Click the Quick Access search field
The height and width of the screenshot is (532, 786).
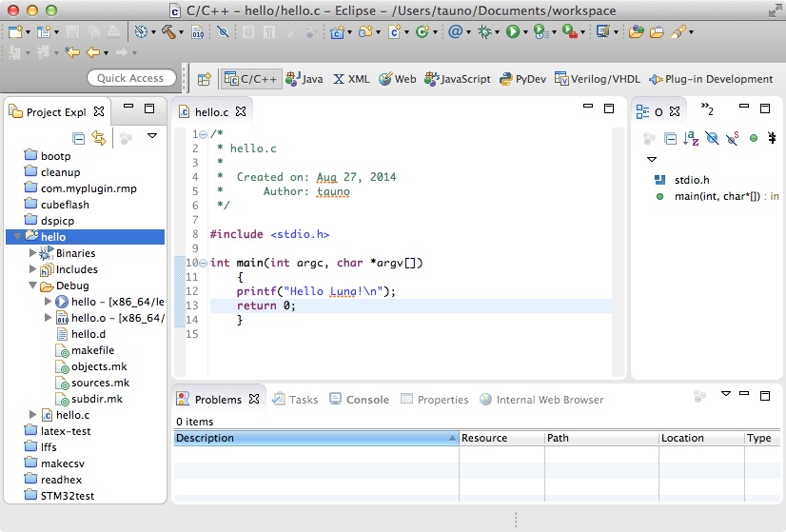coord(130,79)
